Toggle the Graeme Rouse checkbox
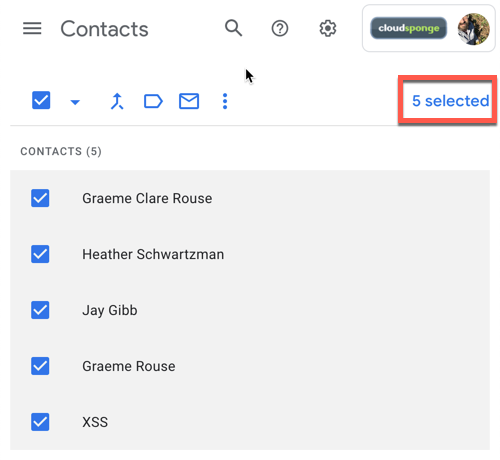This screenshot has height=460, width=500. pos(40,366)
